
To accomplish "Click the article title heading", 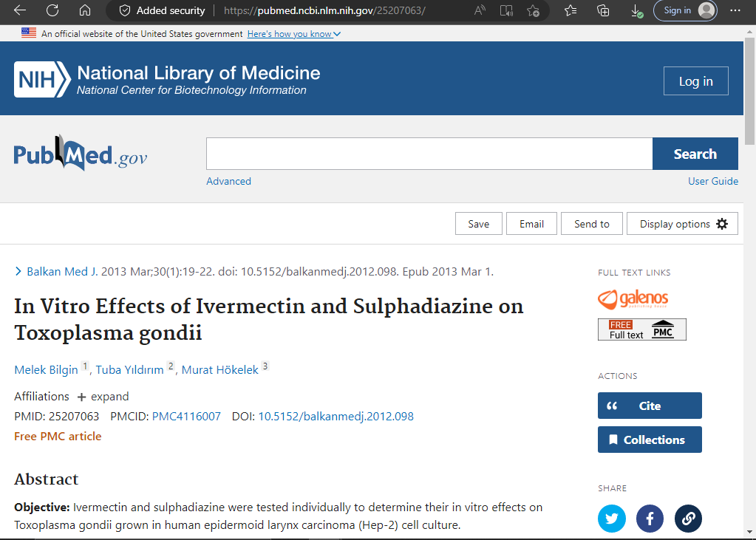I will [268, 319].
